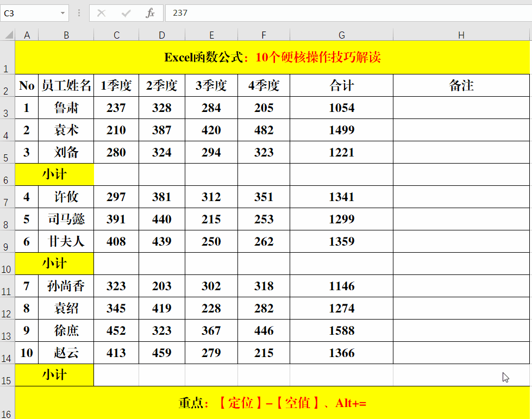The height and width of the screenshot is (419, 532).
Task: Select the cell containing 鲁肃
Action: click(66, 108)
